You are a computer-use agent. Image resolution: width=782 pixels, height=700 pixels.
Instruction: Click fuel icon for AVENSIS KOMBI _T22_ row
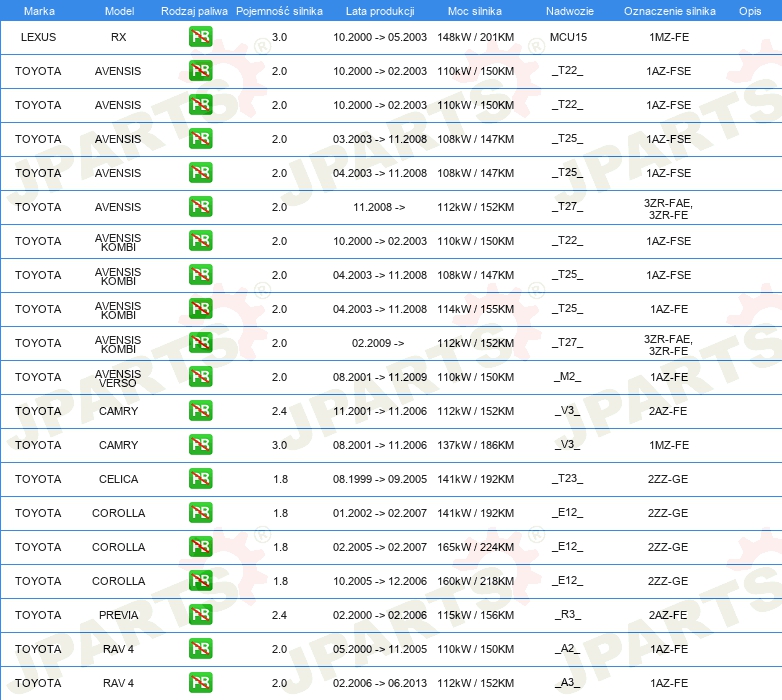200,240
